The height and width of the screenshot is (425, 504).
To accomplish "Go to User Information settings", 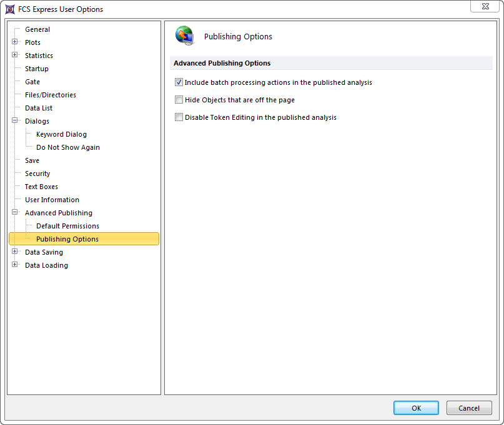I will (52, 200).
